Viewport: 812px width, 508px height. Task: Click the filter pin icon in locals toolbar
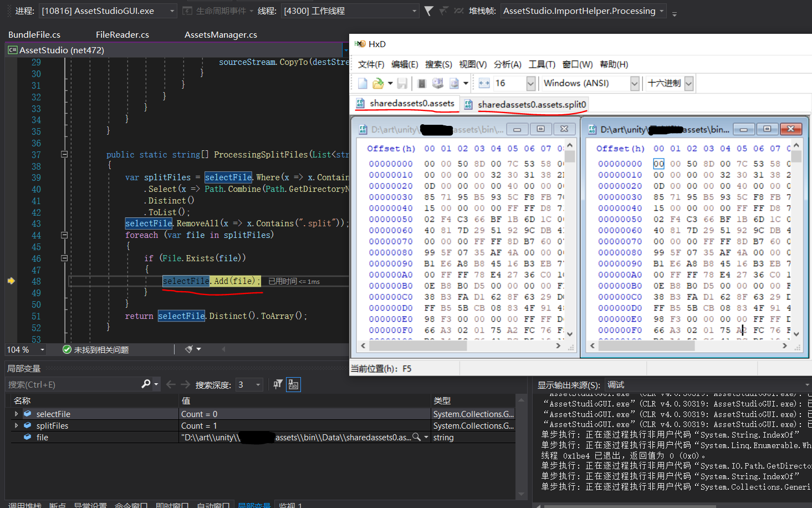pyautogui.click(x=278, y=384)
